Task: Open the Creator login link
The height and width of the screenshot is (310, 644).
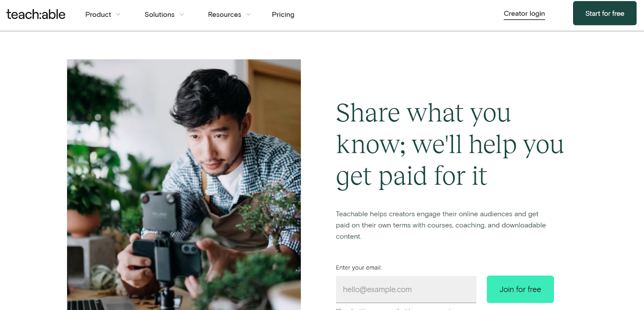Action: [524, 14]
